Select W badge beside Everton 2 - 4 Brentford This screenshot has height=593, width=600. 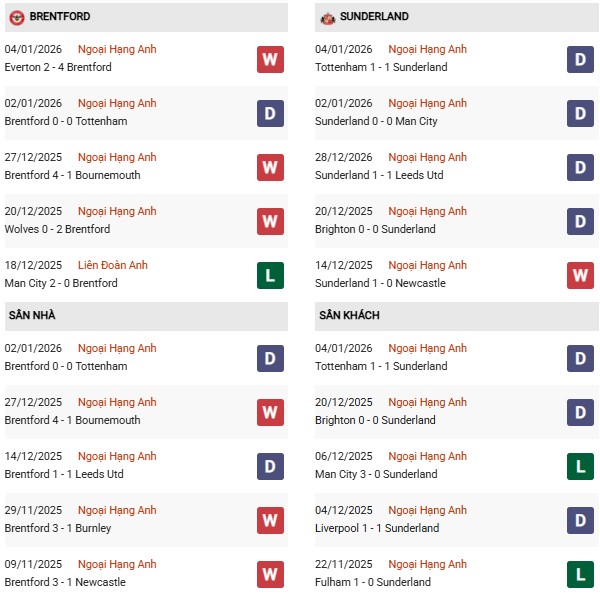click(270, 59)
